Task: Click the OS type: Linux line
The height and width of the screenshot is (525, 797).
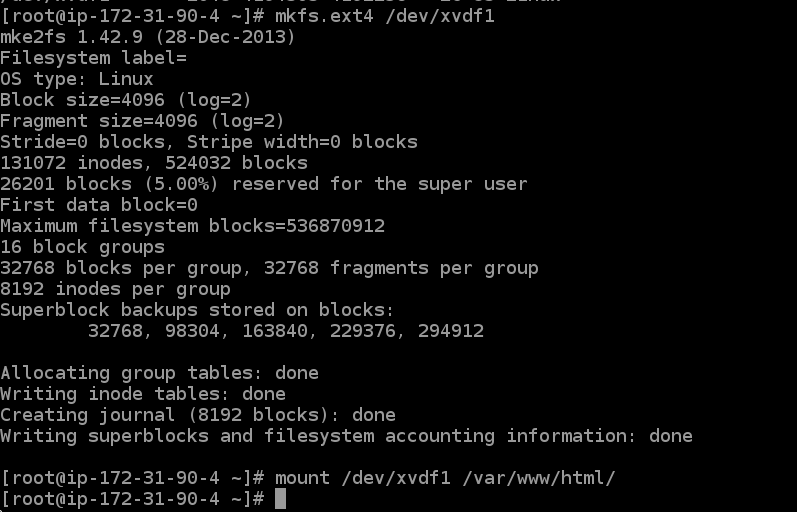Action: (x=77, y=79)
